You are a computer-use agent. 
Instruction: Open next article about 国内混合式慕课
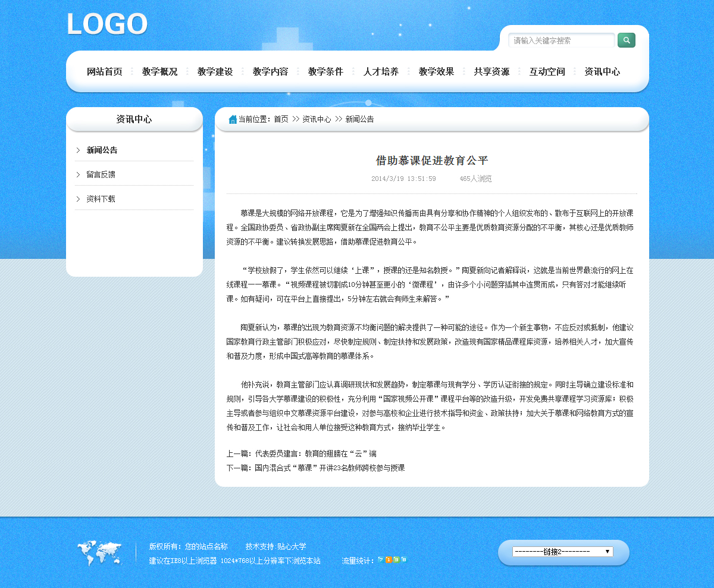[330, 468]
